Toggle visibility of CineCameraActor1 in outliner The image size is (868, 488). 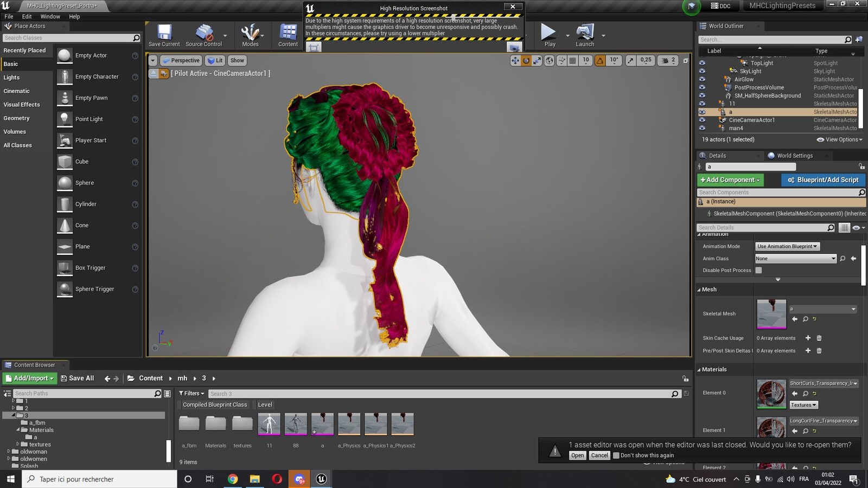point(702,120)
